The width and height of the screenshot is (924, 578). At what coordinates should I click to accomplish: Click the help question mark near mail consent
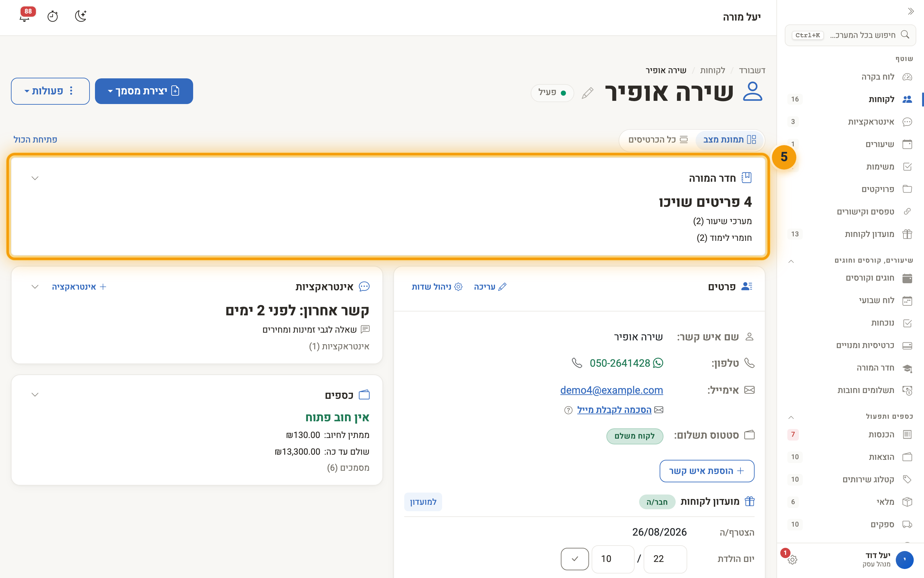coord(568,410)
